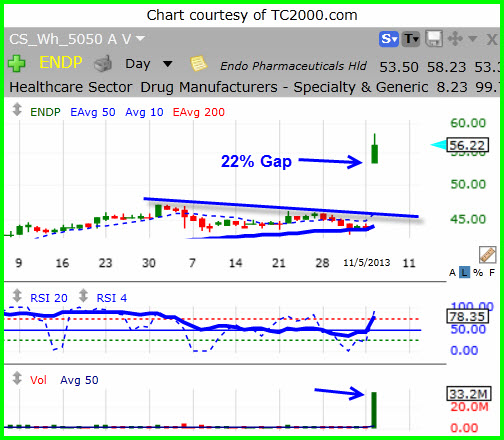Click the blue S share dropdown button
The width and height of the screenshot is (504, 440).
click(x=389, y=39)
